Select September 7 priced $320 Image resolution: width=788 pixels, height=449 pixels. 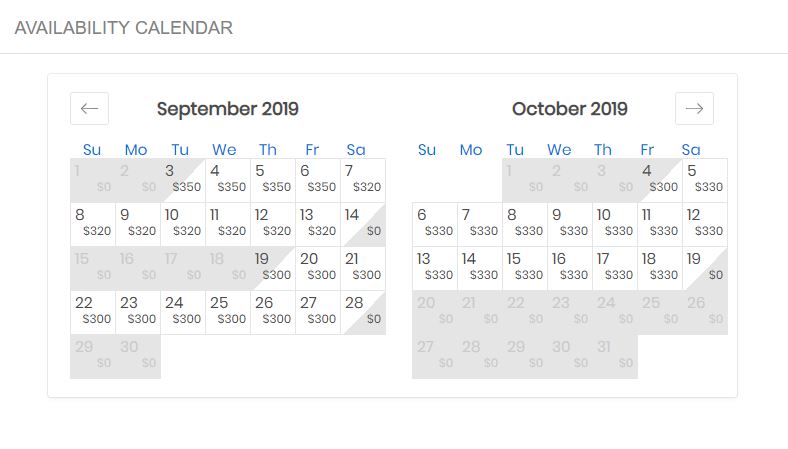click(x=362, y=180)
